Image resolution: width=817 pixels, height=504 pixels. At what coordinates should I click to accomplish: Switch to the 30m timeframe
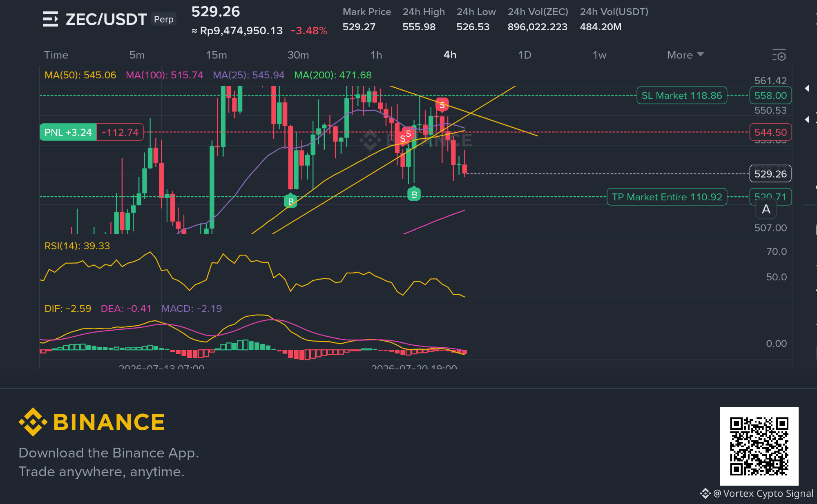[x=298, y=55]
